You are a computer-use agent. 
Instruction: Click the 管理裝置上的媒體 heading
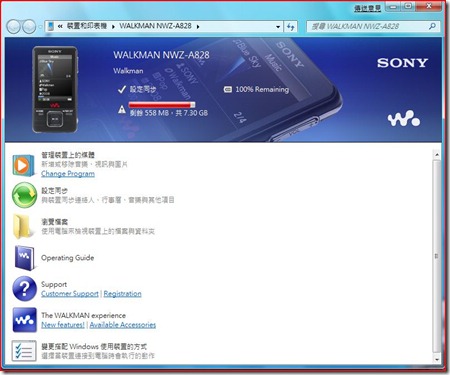click(68, 155)
